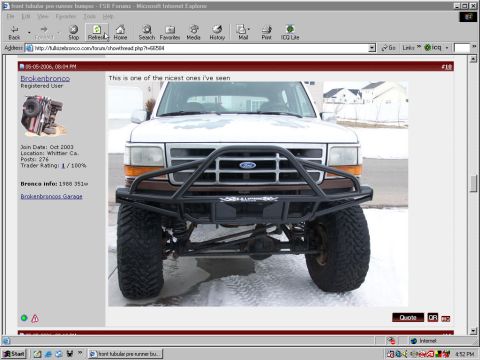Click the trader rating number link
The width and height of the screenshot is (480, 360).
point(63,165)
